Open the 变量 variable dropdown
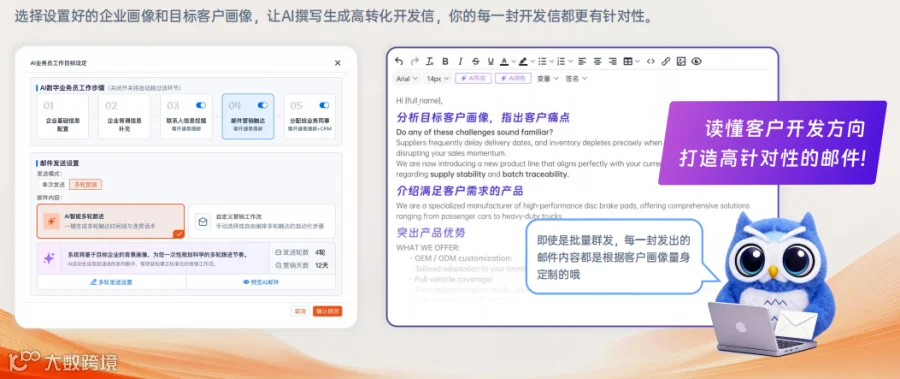Viewport: 900px width, 379px height. coord(547,79)
